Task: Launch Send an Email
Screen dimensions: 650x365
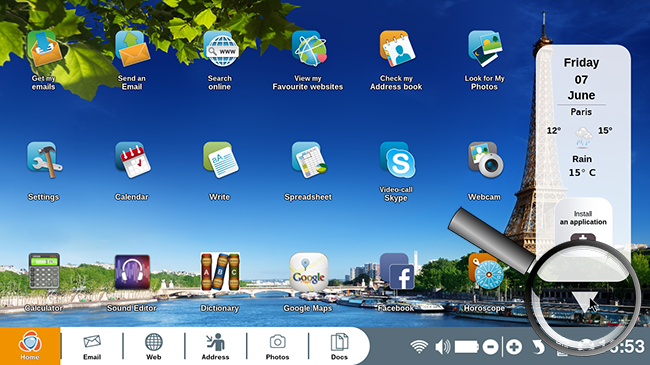Action: (x=132, y=49)
